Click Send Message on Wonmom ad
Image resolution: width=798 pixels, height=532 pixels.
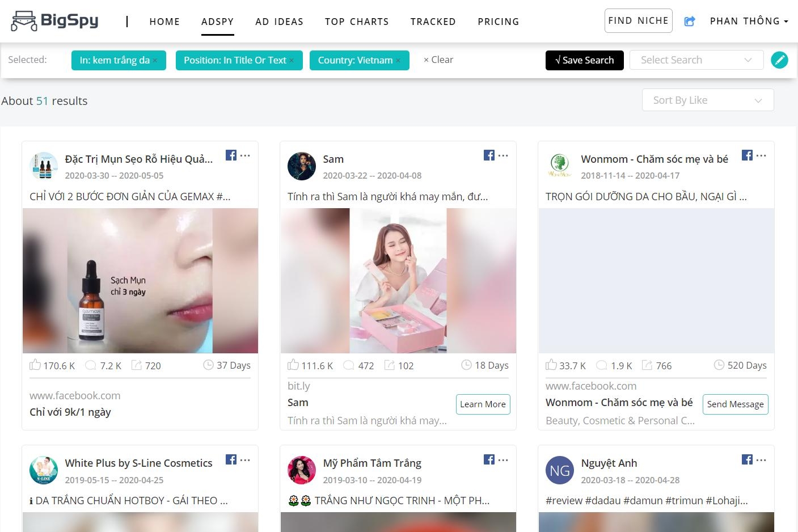point(736,404)
